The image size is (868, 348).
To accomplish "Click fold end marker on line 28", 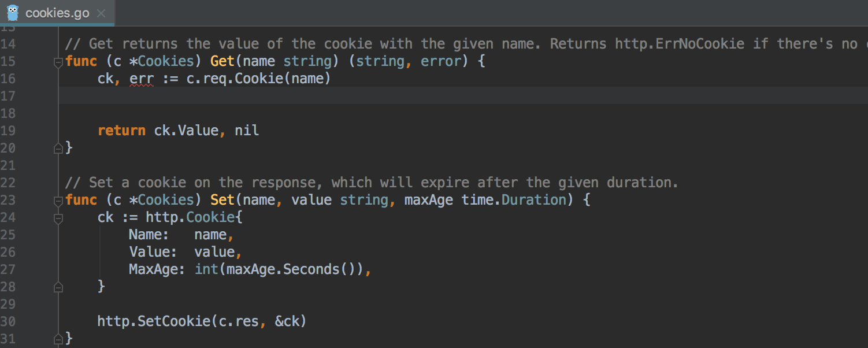I will point(58,287).
